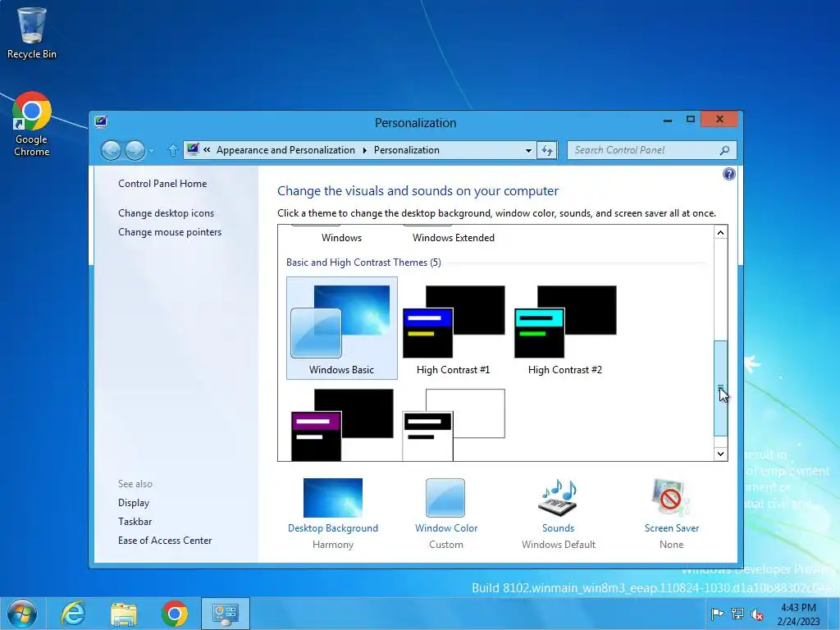The height and width of the screenshot is (630, 840).
Task: Click the Back navigation arrow
Action: pyautogui.click(x=111, y=151)
